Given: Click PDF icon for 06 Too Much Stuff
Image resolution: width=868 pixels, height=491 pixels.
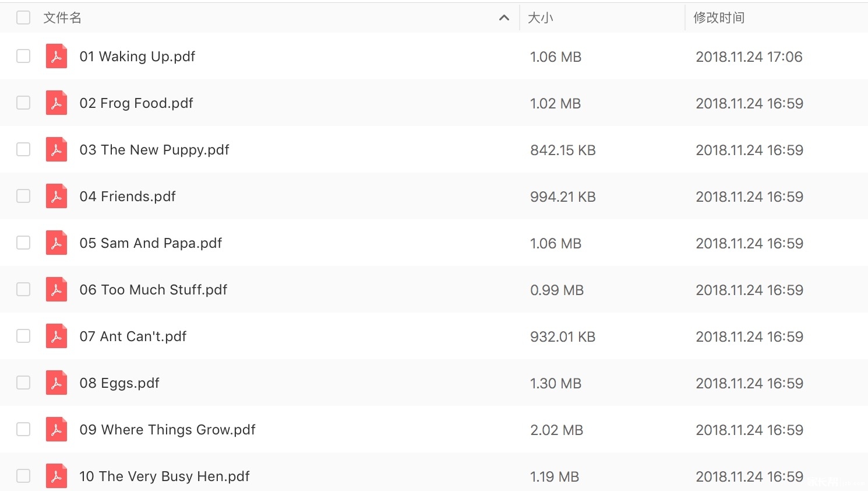Looking at the screenshot, I should click(57, 289).
